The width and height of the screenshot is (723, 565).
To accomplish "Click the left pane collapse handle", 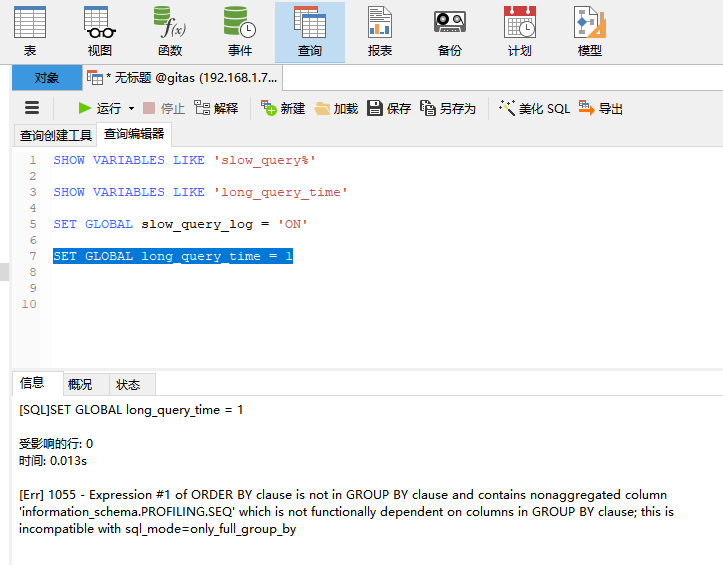I will pos(4,272).
